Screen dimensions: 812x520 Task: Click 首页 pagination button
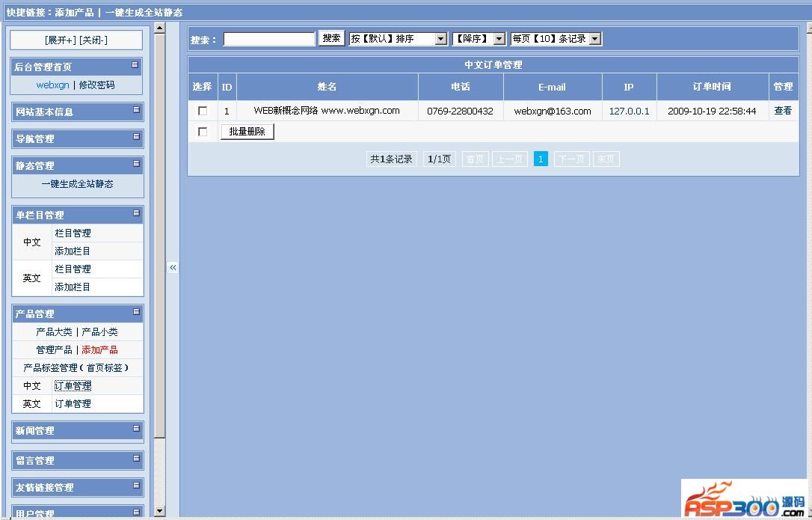pyautogui.click(x=475, y=159)
